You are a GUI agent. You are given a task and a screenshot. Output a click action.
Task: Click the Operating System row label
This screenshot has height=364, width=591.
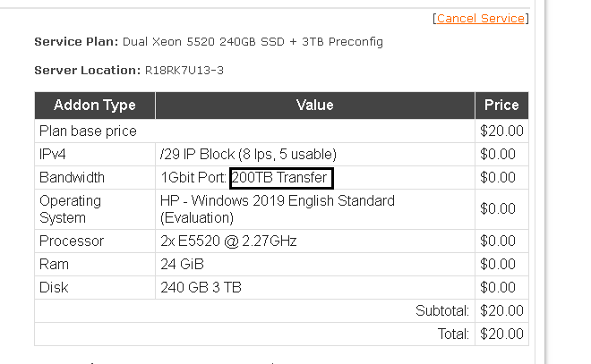click(x=70, y=209)
